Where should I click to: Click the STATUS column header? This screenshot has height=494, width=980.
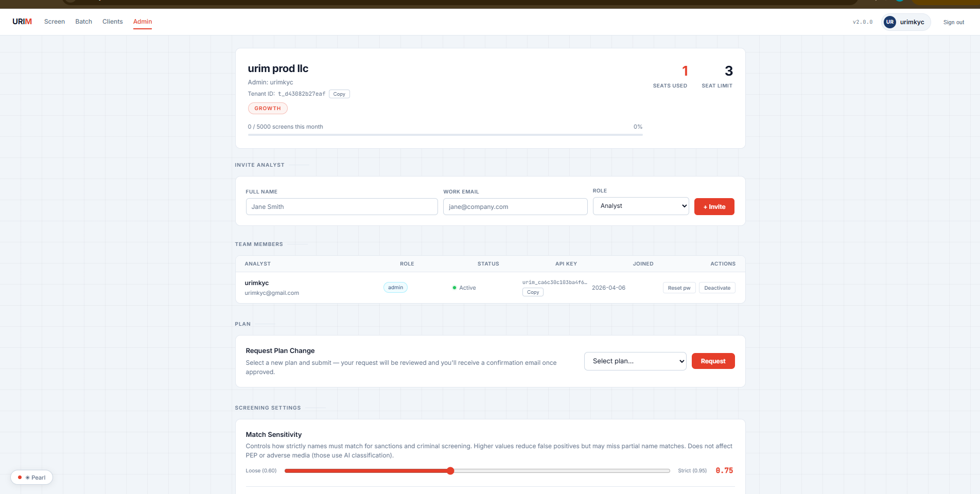point(488,264)
